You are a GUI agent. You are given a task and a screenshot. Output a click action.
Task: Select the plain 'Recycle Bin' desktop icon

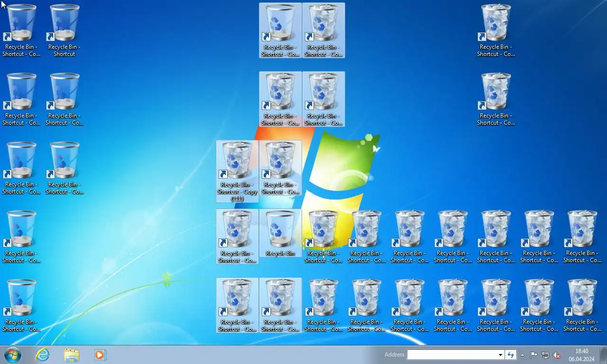tap(280, 233)
